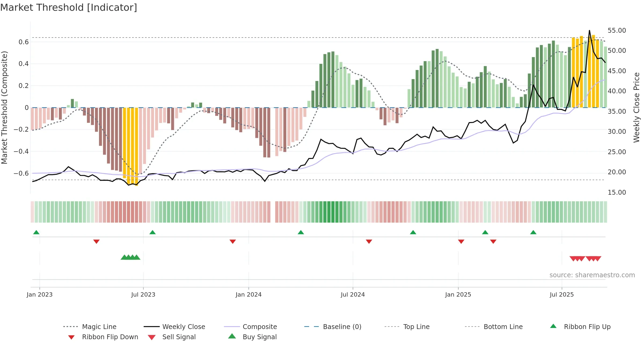Toggle the Buy Signal legend entry
Image resolution: width=644 pixels, height=362 pixels.
coord(252,337)
